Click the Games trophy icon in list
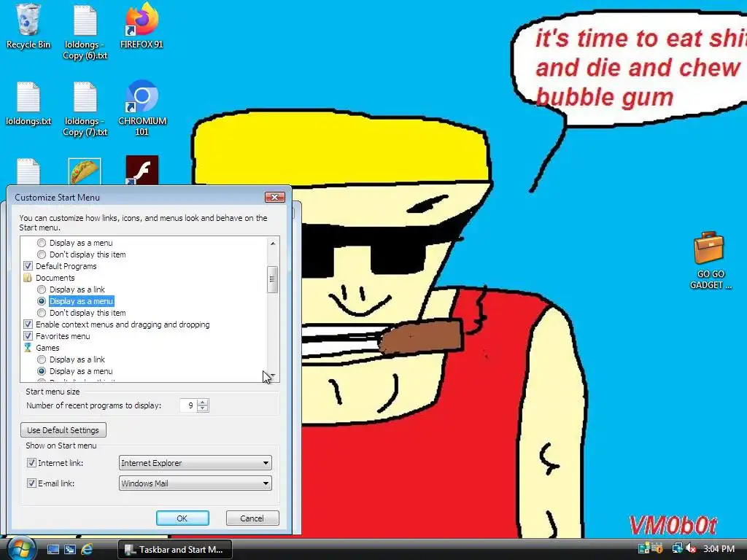747x560 pixels. click(x=28, y=348)
